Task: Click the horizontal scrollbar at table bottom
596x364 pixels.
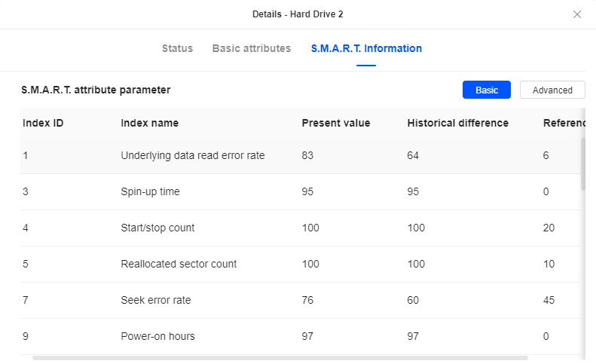Action: click(x=280, y=358)
